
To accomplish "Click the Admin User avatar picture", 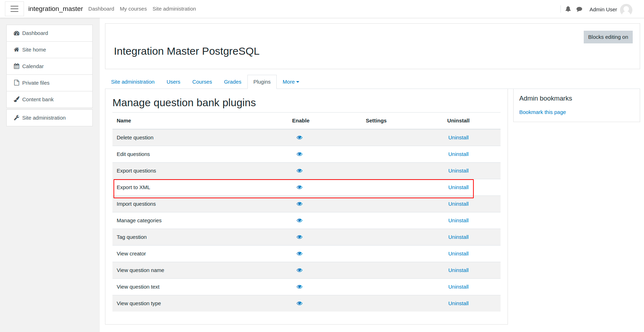I will [626, 10].
